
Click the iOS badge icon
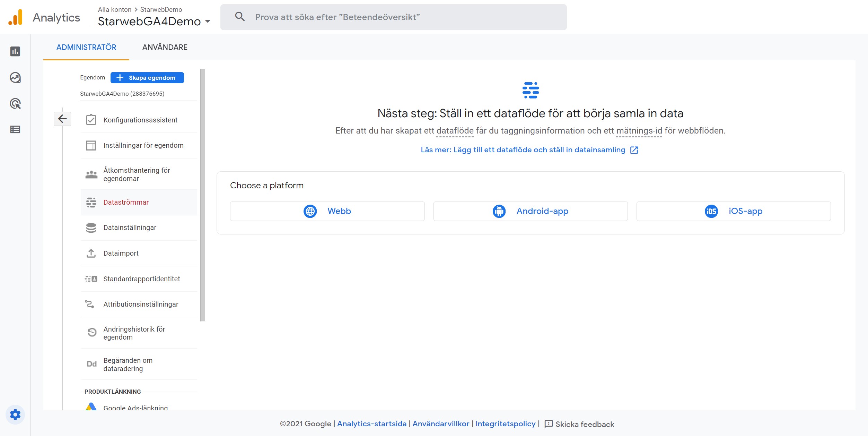pyautogui.click(x=711, y=211)
